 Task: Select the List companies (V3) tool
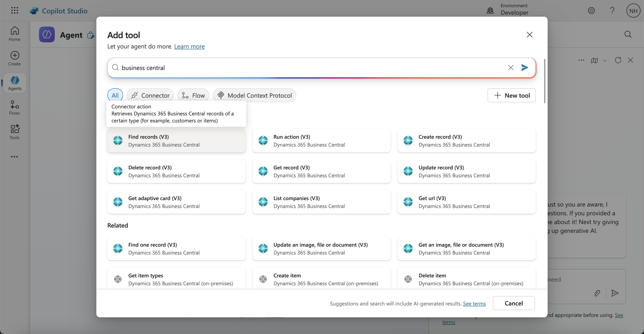tap(321, 202)
